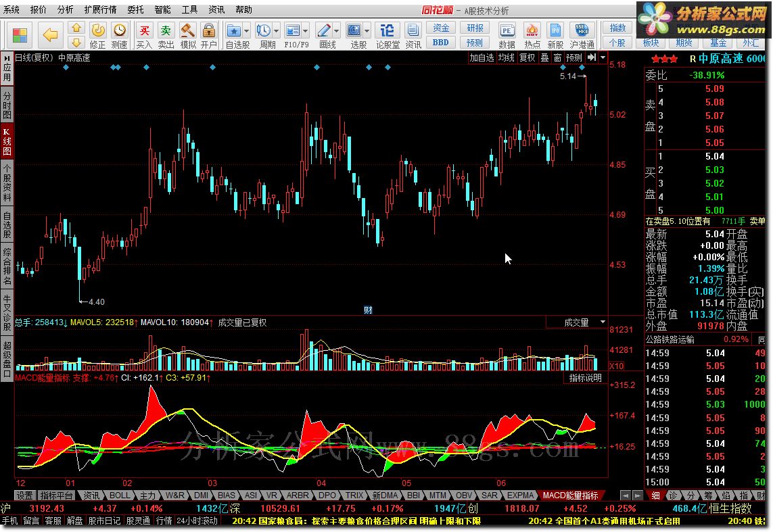Click the colorful home square toolbar icon

point(20,35)
